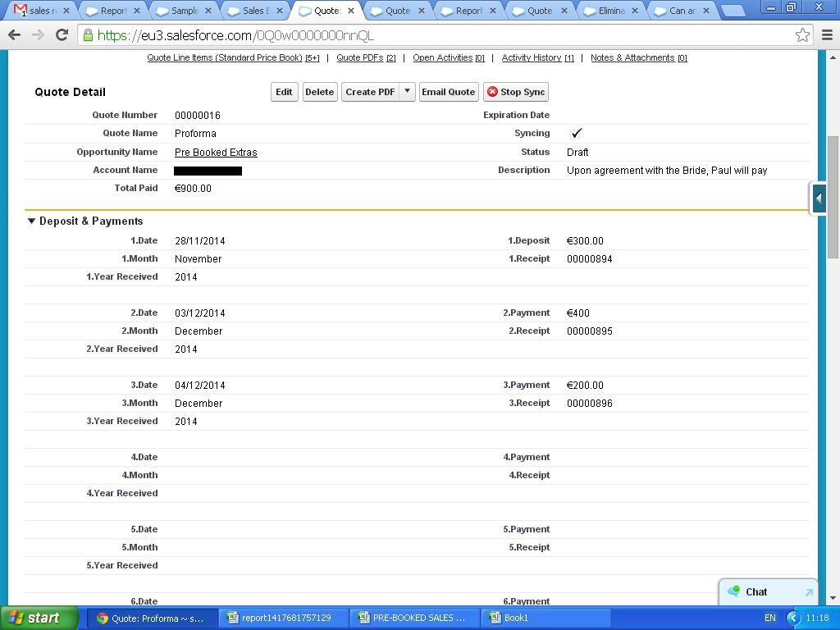840x630 pixels.
Task: Reload the page with refresh icon
Action: point(62,35)
